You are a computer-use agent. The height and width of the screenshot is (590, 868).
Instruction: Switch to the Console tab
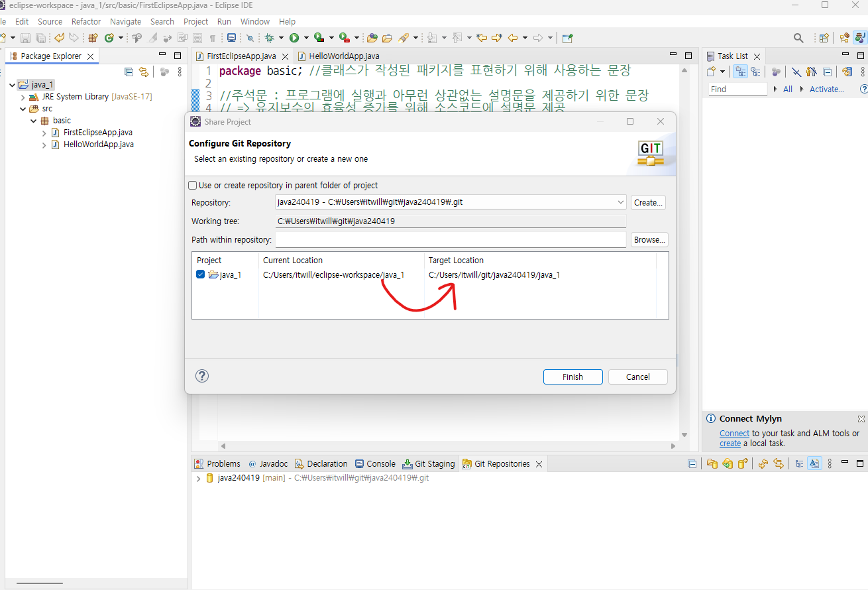pos(376,463)
